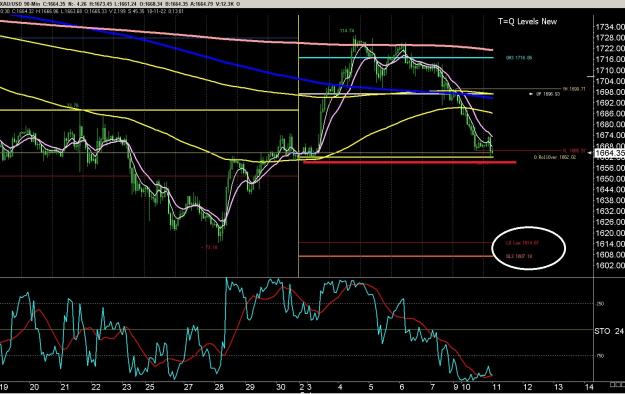Click the 1716.00 price axis label
The height and width of the screenshot is (394, 625).
(609, 59)
